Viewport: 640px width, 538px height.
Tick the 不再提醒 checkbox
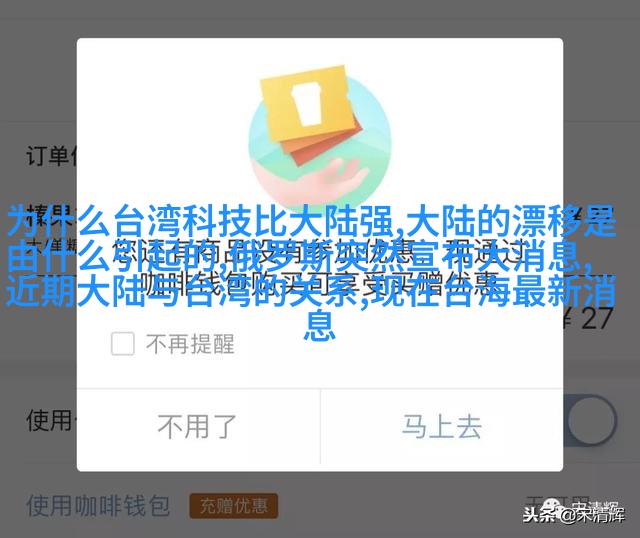tap(122, 343)
